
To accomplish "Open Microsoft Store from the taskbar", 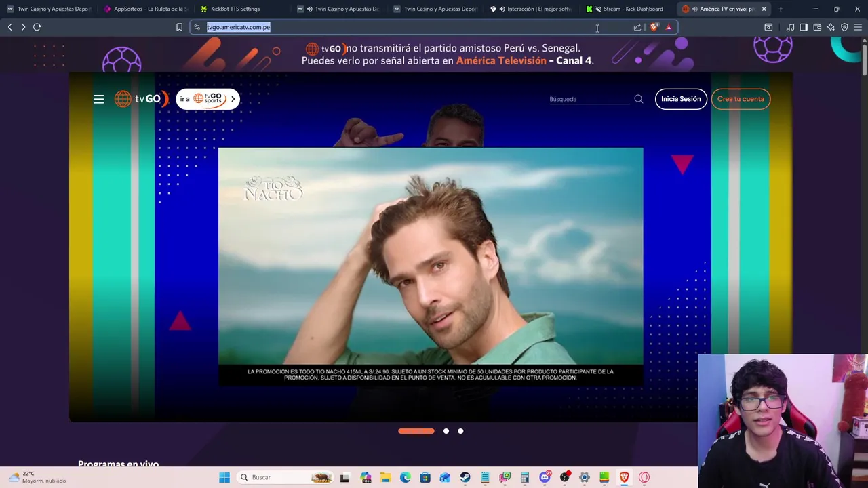I will [425, 477].
